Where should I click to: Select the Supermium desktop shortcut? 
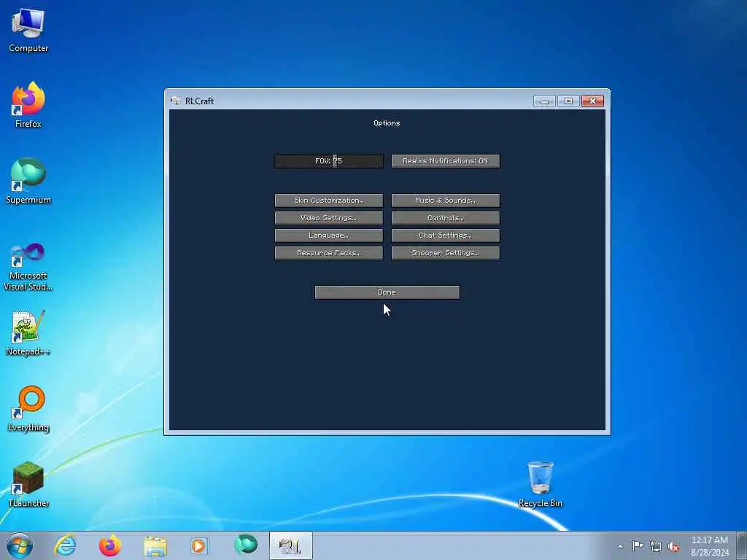click(x=28, y=181)
